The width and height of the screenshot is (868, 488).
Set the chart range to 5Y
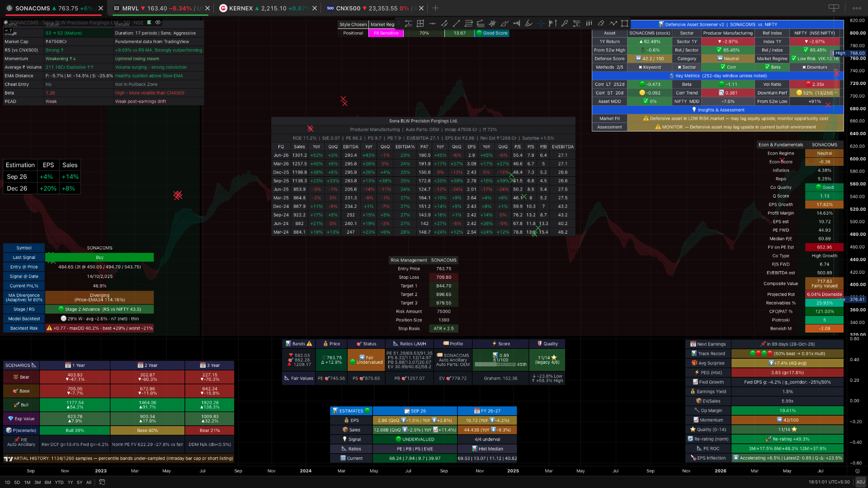[x=80, y=482]
